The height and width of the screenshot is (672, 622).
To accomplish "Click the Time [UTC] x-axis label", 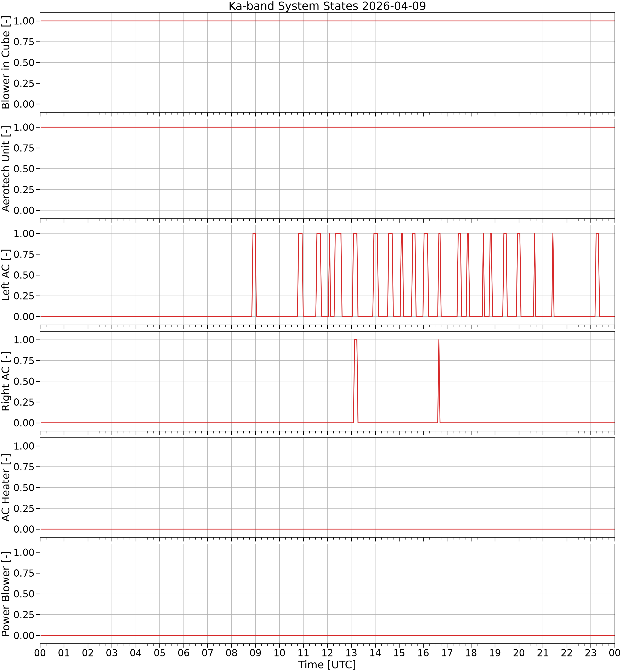I will pyautogui.click(x=327, y=665).
